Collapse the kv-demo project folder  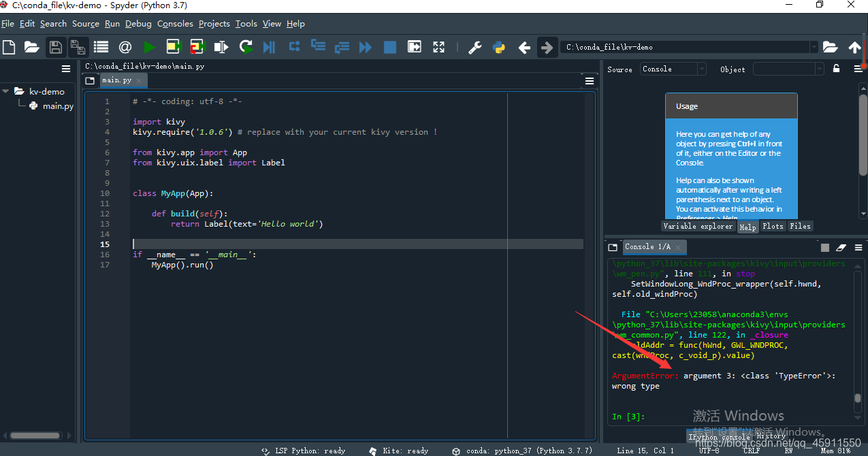point(5,91)
